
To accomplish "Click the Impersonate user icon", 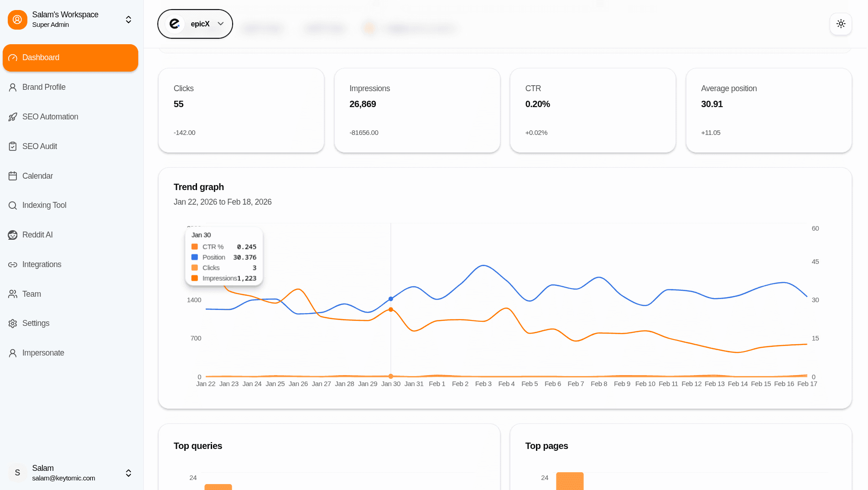I will (13, 353).
